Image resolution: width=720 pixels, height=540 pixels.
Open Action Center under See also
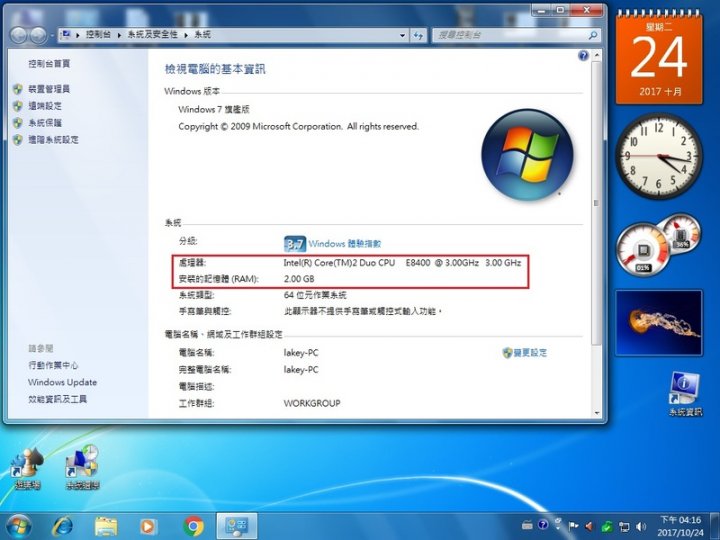[53, 366]
